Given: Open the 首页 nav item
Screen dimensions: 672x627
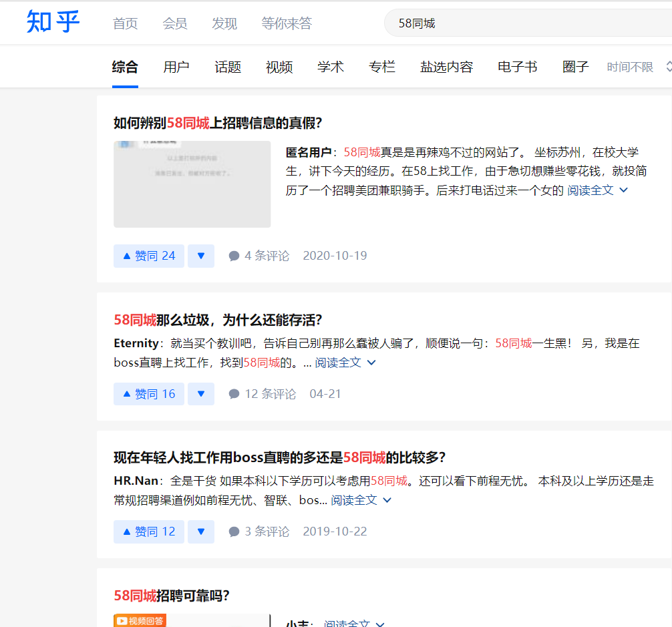Looking at the screenshot, I should [x=125, y=23].
